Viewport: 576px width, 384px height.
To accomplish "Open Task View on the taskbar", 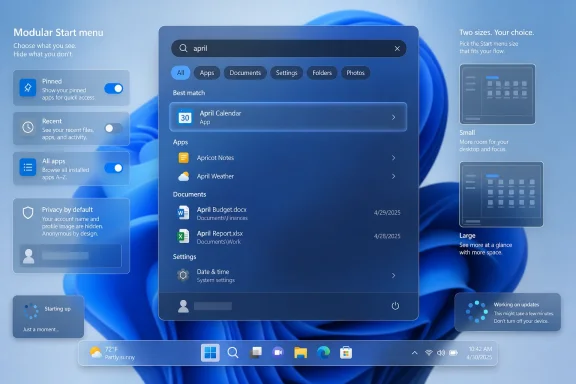I will [256, 353].
